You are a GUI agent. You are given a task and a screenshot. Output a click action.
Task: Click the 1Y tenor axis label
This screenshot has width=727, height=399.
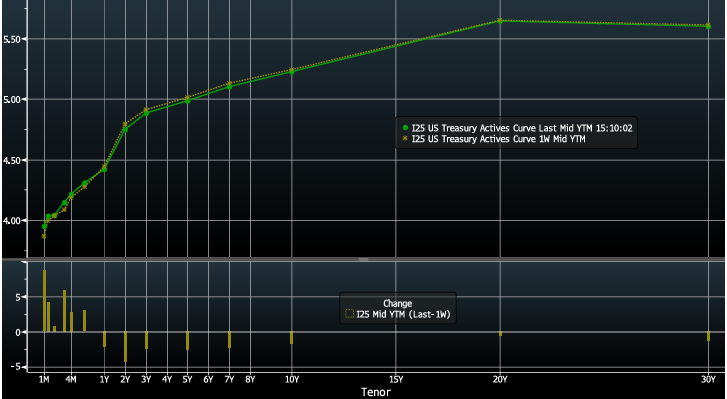point(104,380)
